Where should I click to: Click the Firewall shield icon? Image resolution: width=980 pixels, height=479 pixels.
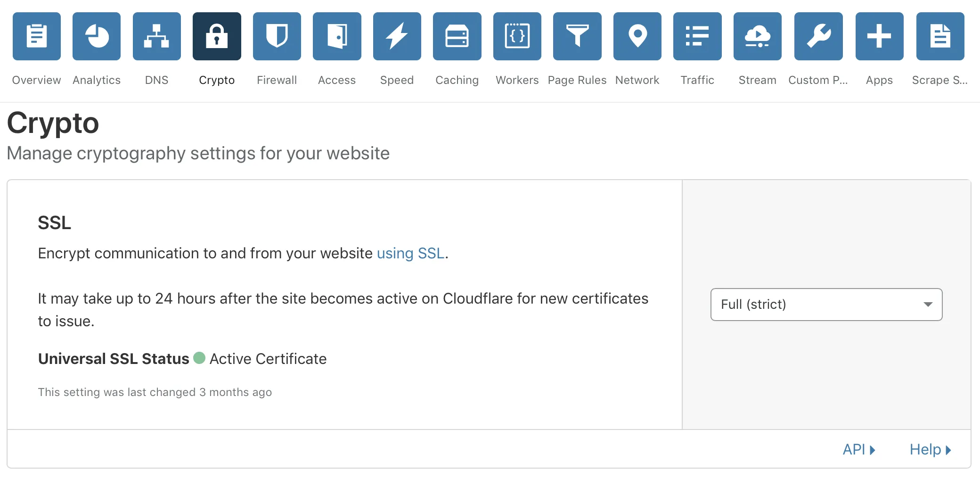point(277,36)
